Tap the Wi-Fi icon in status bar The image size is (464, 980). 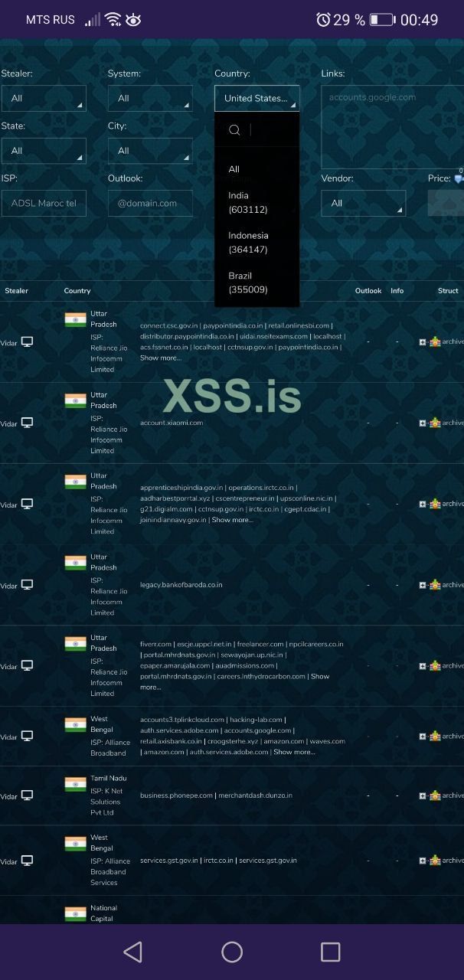click(x=113, y=19)
